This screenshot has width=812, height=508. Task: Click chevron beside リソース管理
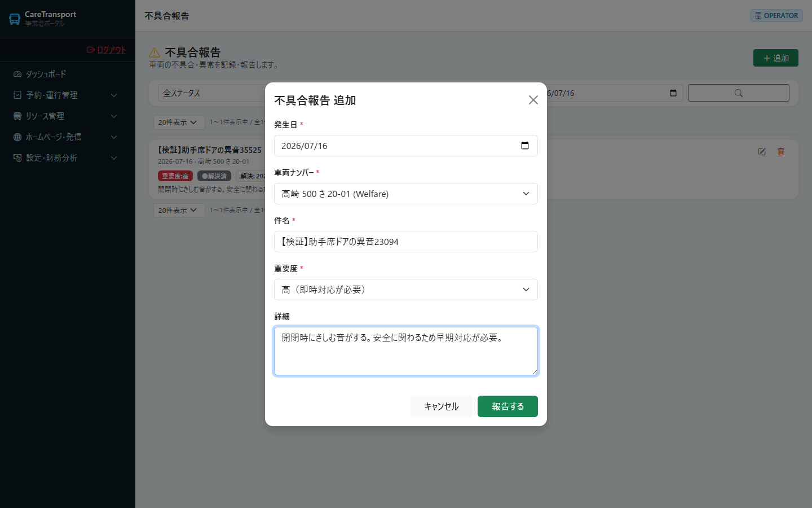tap(114, 116)
